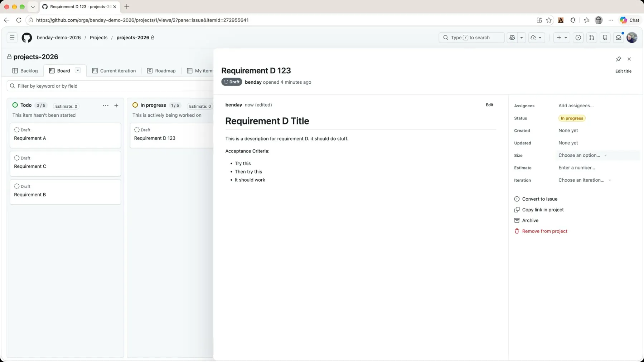Open Board view options dropdown
Image resolution: width=644 pixels, height=362 pixels.
tap(78, 70)
